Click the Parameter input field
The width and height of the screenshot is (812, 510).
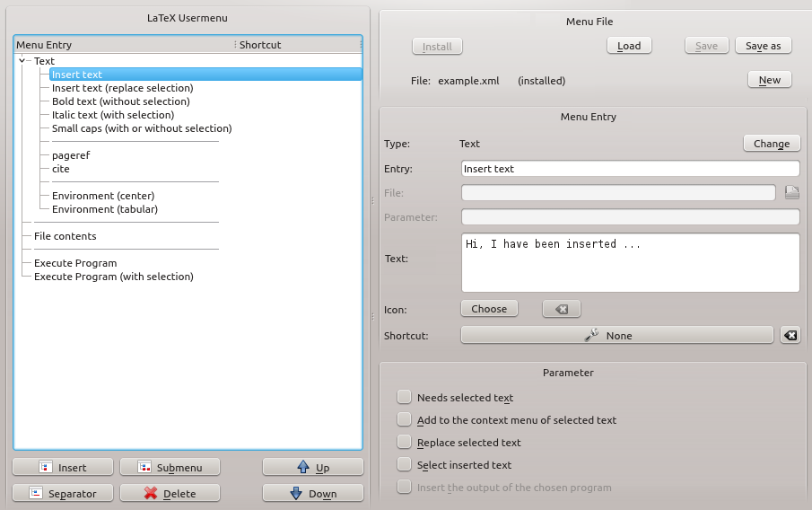coord(630,217)
